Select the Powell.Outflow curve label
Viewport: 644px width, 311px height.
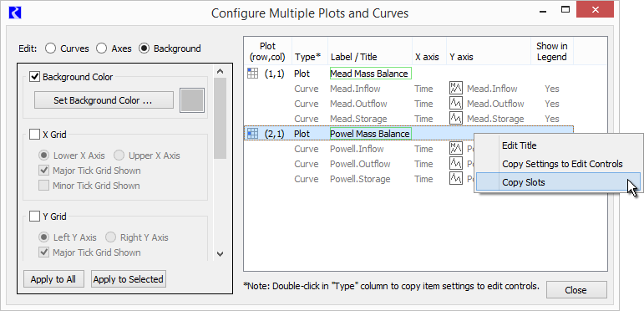tap(360, 164)
